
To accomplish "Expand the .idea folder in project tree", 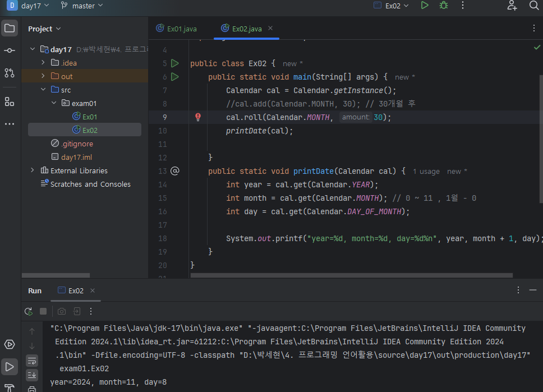I will click(43, 63).
